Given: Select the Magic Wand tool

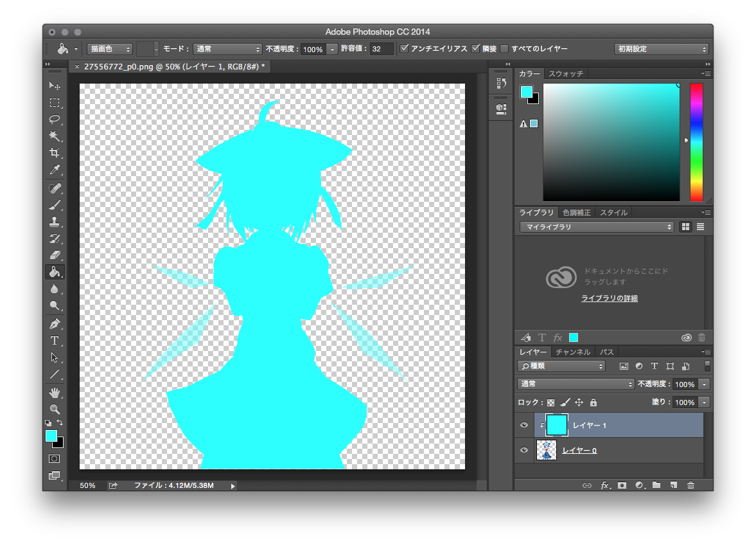Looking at the screenshot, I should 55,136.
